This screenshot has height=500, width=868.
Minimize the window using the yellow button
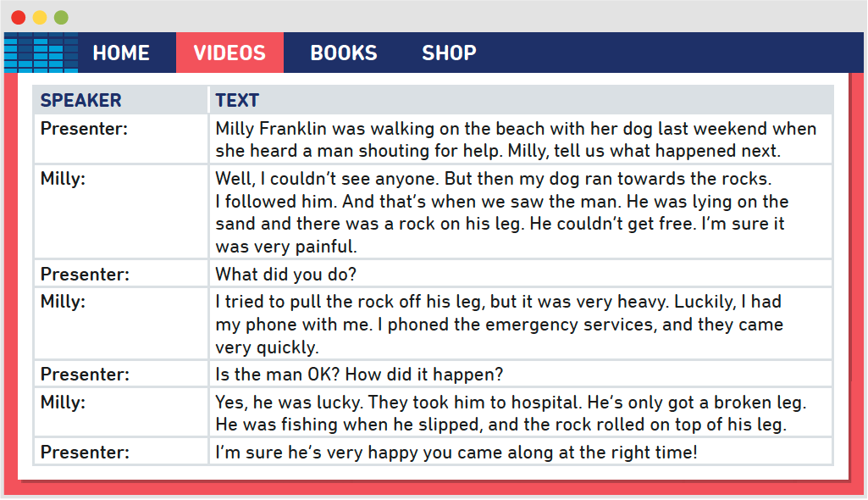40,17
